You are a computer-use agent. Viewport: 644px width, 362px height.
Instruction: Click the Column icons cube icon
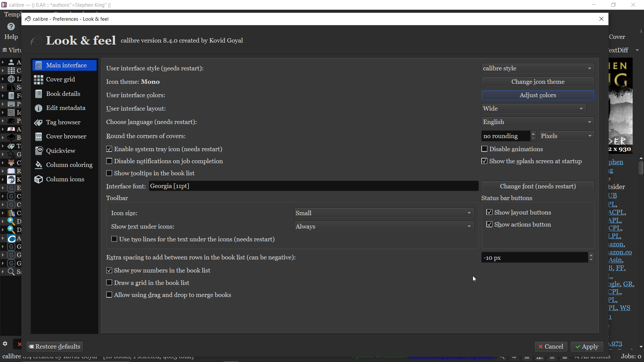39,179
